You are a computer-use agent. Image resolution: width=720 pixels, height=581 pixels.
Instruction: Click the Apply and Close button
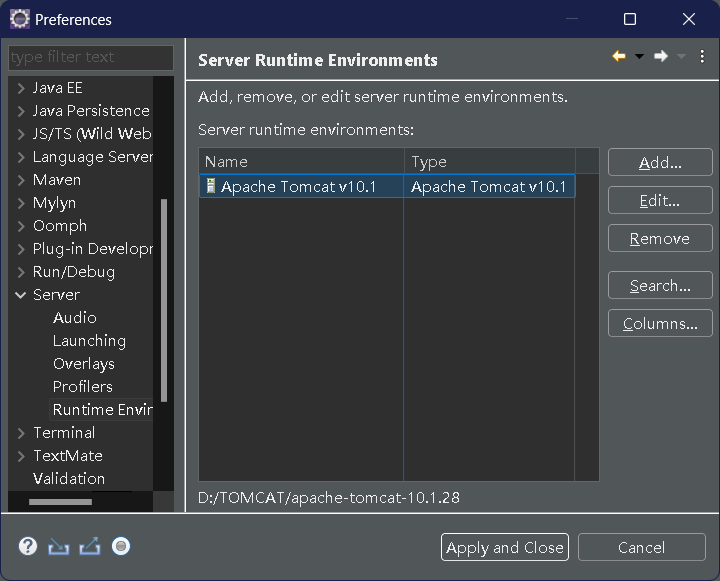(505, 547)
